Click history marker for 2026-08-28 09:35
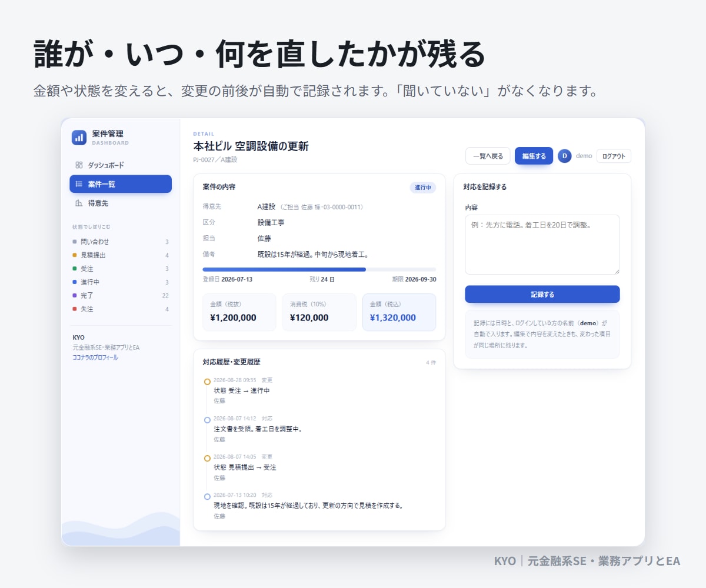Viewport: 706px width, 588px height. (207, 382)
